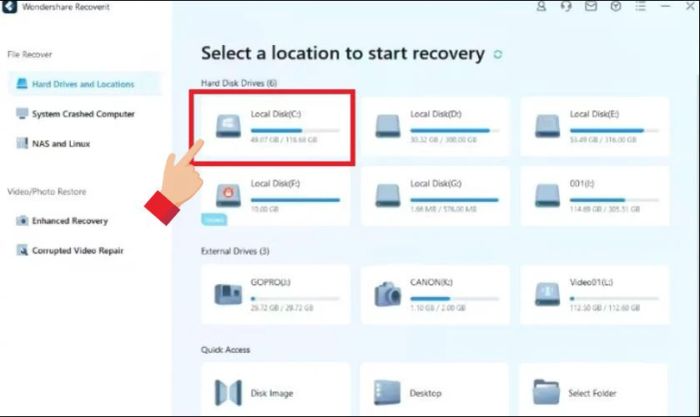Click the GOPRO(J:) label
700x417 pixels.
click(x=271, y=282)
